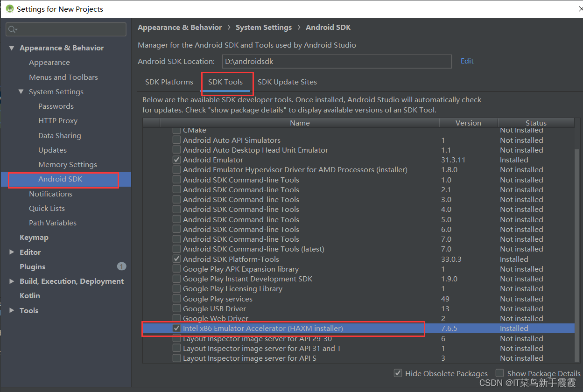Select Passwords under System Settings

pyautogui.click(x=56, y=106)
